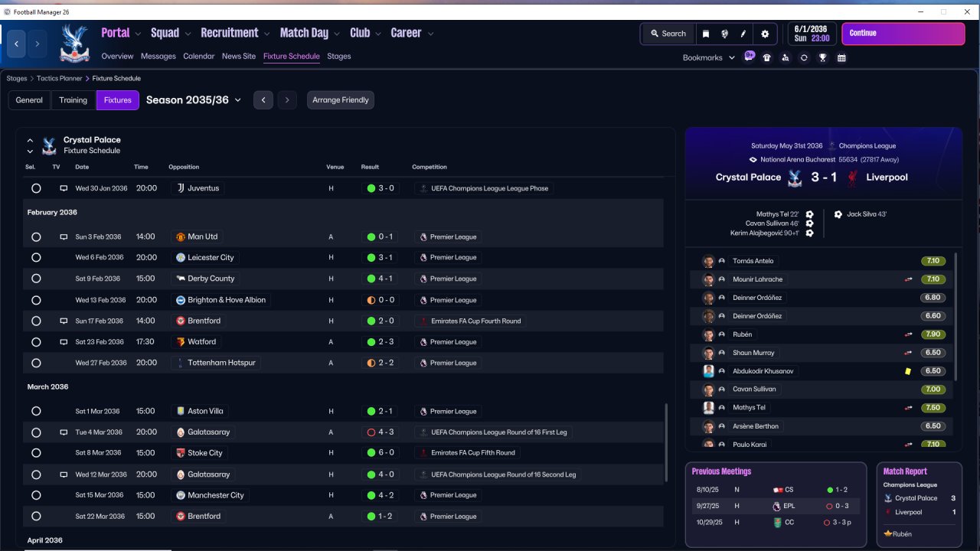Go to previous season with left arrow
The width and height of the screenshot is (980, 551).
coord(263,100)
